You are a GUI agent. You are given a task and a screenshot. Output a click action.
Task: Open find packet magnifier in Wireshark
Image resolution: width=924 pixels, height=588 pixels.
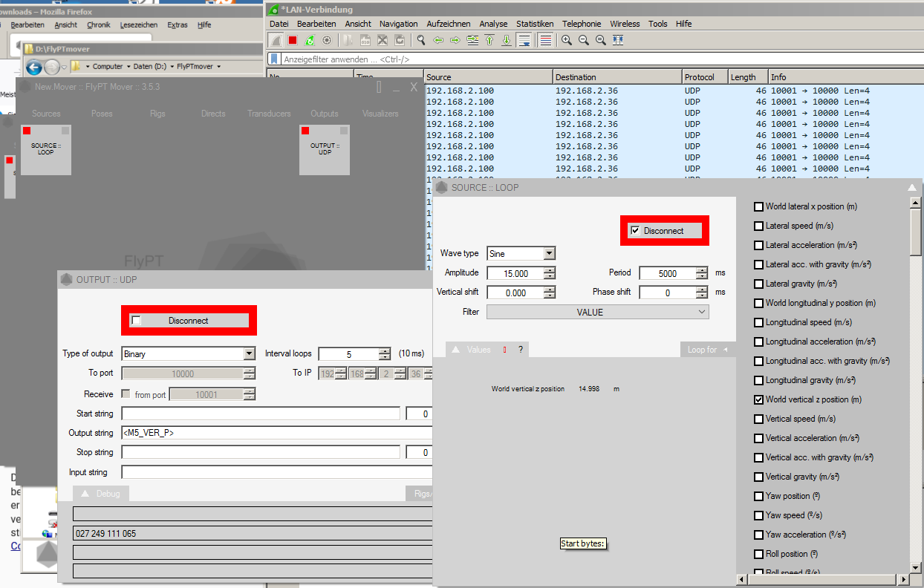tap(421, 40)
